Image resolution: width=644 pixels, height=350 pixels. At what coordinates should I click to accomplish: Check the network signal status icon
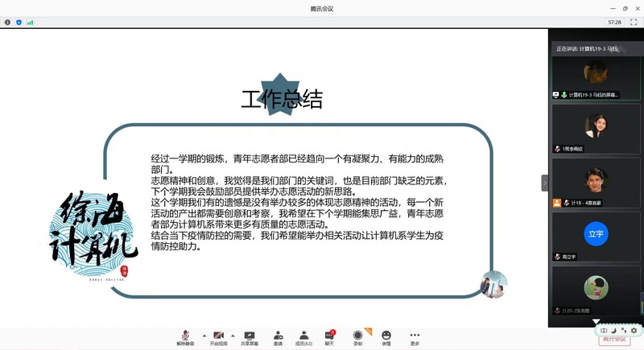click(x=31, y=23)
